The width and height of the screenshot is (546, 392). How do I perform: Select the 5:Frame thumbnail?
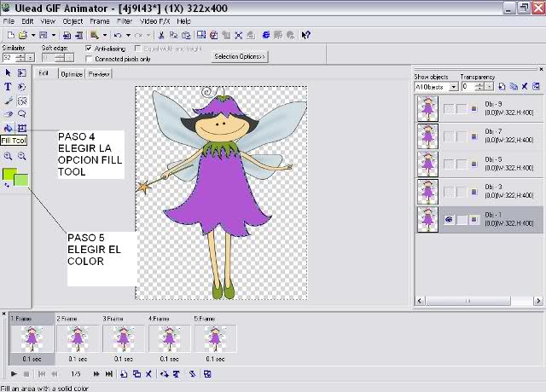click(215, 338)
